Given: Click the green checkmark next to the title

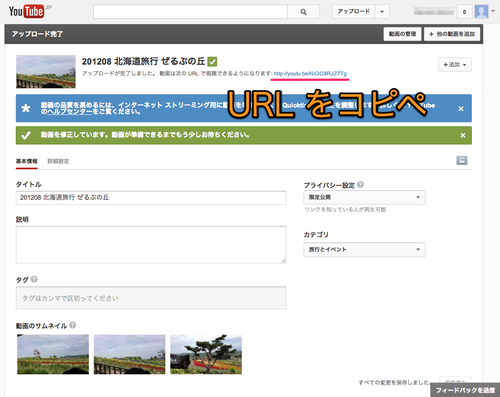Looking at the screenshot, I should click(x=212, y=61).
